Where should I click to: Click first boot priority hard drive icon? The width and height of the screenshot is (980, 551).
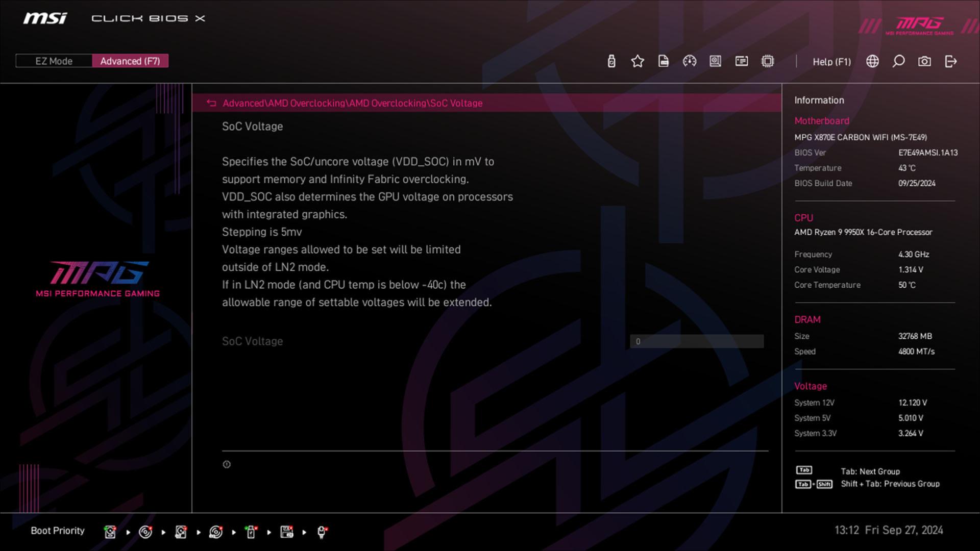[110, 532]
